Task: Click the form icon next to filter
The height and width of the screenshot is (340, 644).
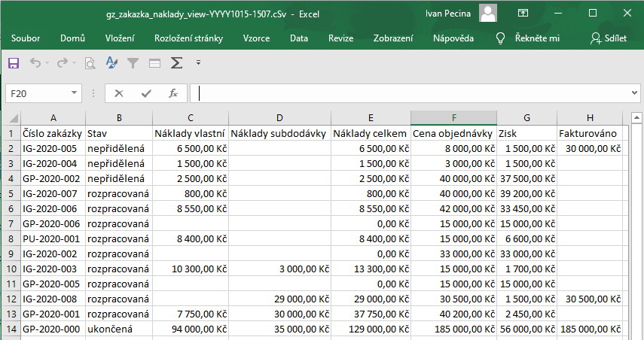Action: coord(154,63)
